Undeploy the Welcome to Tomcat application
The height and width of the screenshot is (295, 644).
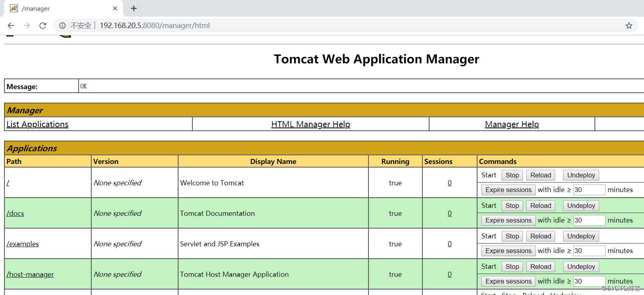(x=581, y=175)
